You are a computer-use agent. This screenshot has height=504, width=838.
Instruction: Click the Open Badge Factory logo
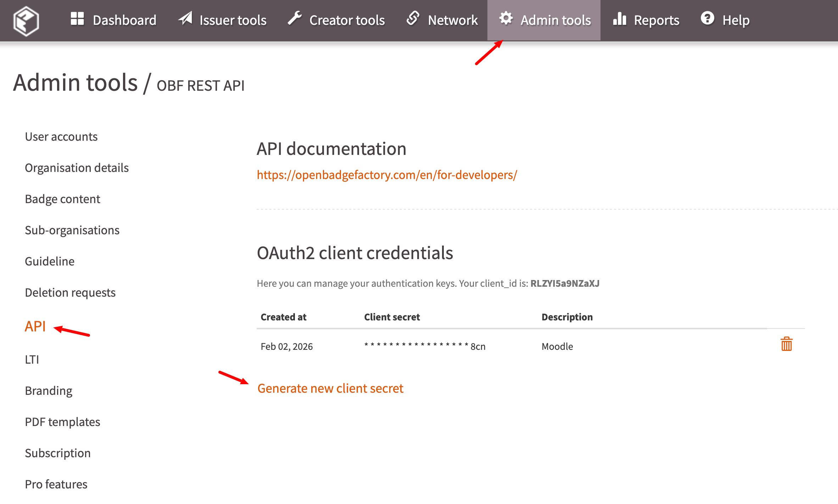(26, 21)
